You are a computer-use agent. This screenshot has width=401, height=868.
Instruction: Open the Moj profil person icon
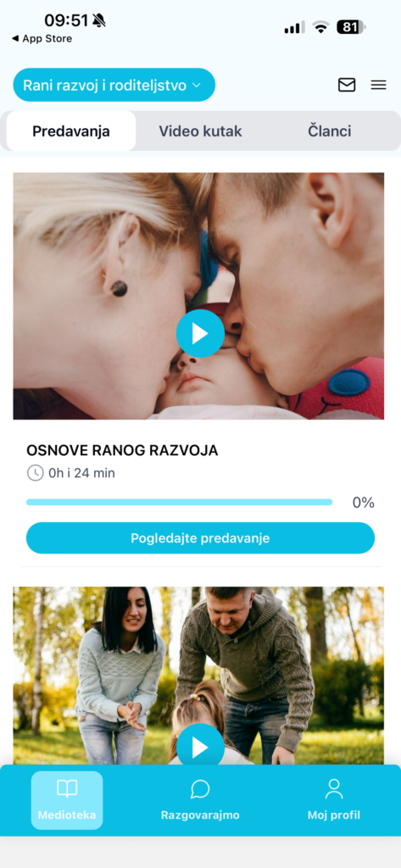coord(334,789)
